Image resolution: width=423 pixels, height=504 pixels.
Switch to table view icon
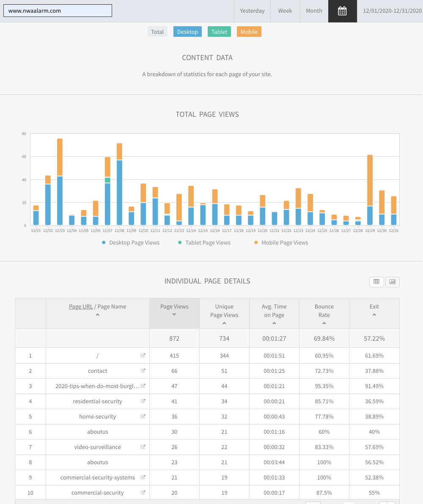click(376, 282)
